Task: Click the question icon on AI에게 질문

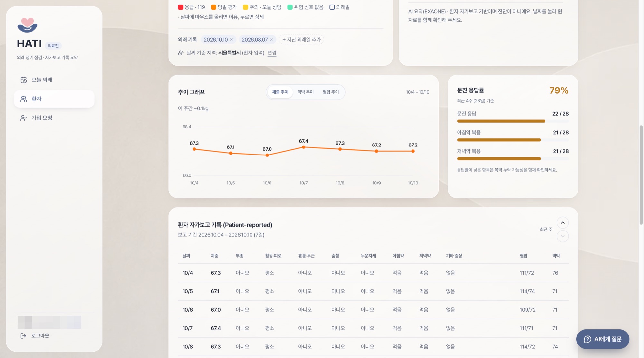Action: click(x=588, y=339)
